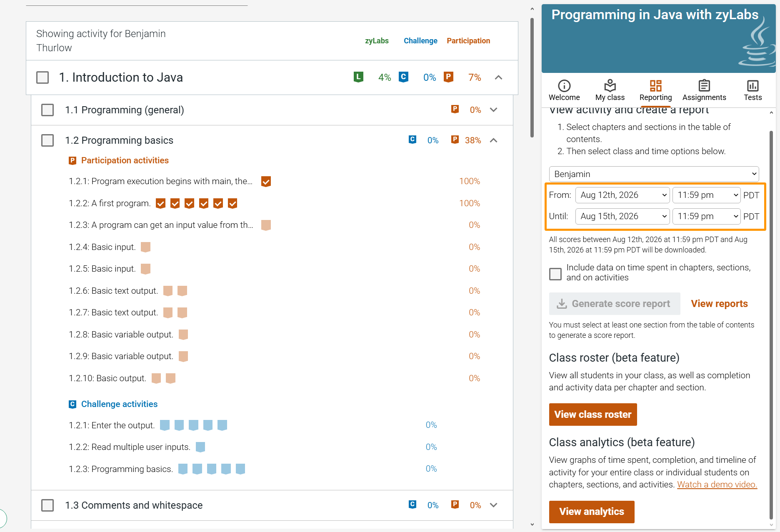Click the Participation activities P icon
The height and width of the screenshot is (532, 780).
coord(72,160)
